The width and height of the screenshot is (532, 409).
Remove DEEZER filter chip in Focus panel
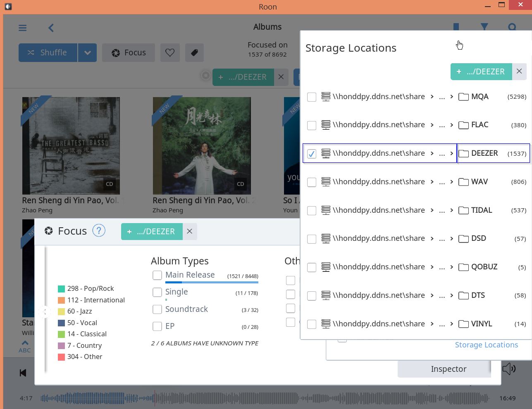(190, 231)
